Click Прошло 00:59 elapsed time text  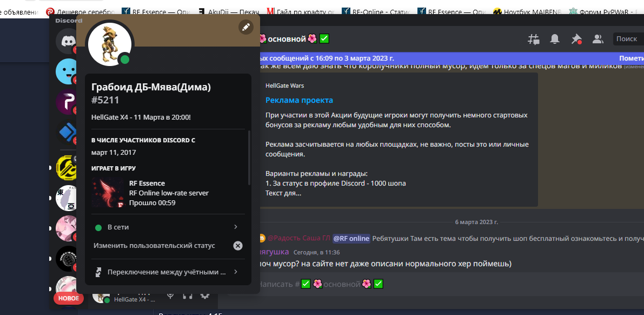coord(152,203)
